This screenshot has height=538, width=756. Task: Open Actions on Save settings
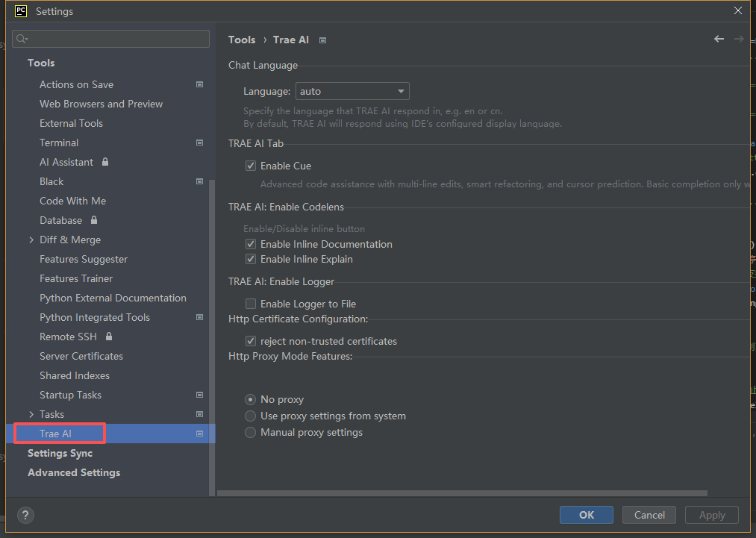click(76, 84)
